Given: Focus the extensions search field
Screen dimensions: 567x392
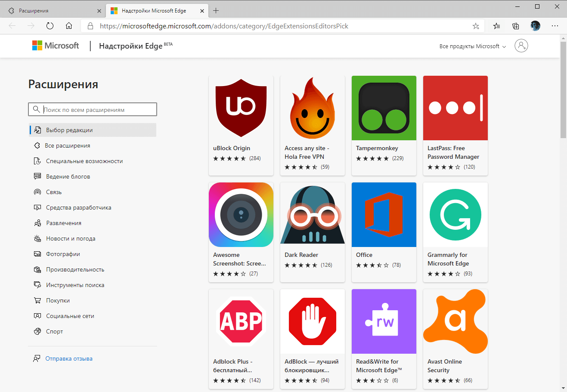Looking at the screenshot, I should [x=93, y=109].
